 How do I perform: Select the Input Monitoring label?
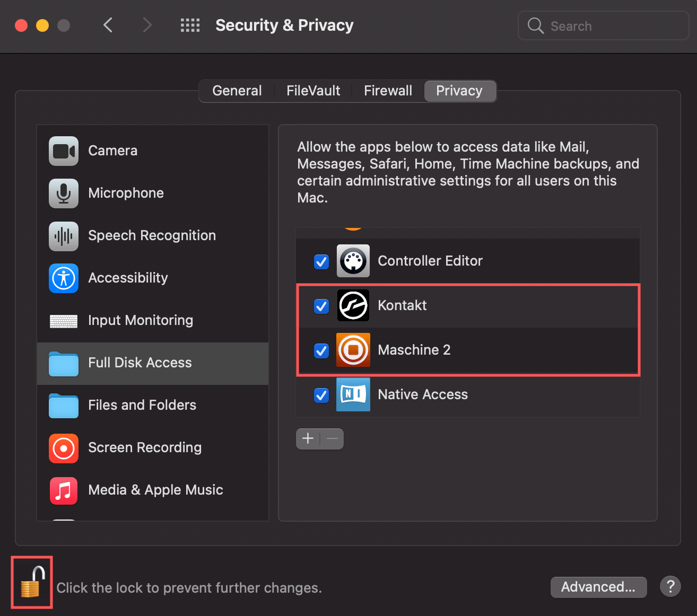141,321
